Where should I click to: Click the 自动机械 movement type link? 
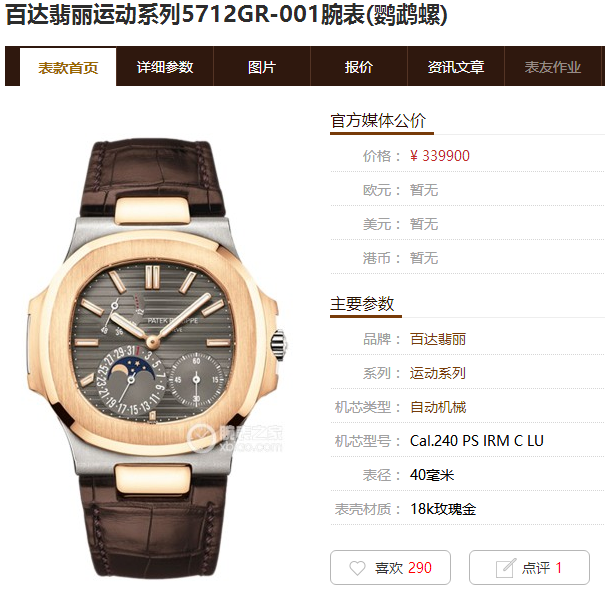[438, 407]
